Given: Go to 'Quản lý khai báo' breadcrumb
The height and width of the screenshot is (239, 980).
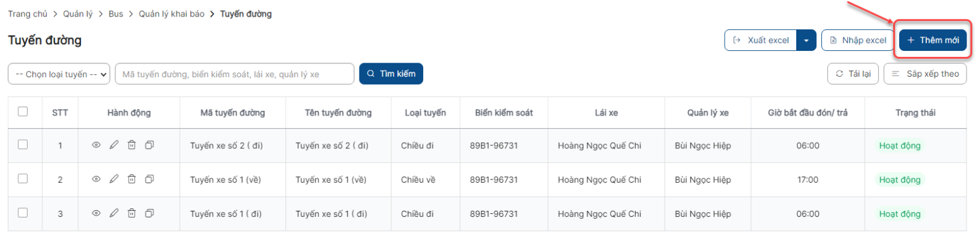Looking at the screenshot, I should point(171,13).
